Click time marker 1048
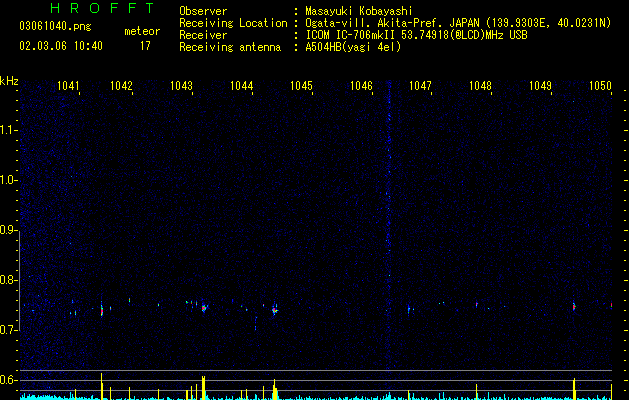The width and height of the screenshot is (629, 400). (x=480, y=86)
